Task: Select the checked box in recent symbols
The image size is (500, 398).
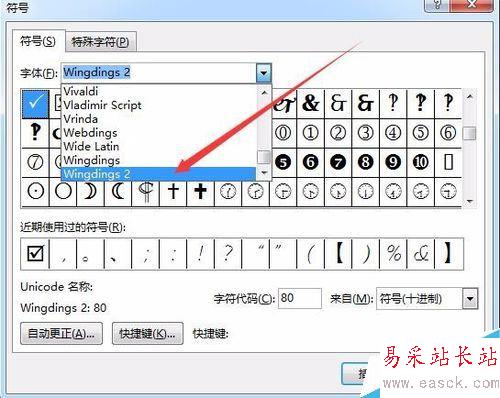Action: tap(35, 254)
